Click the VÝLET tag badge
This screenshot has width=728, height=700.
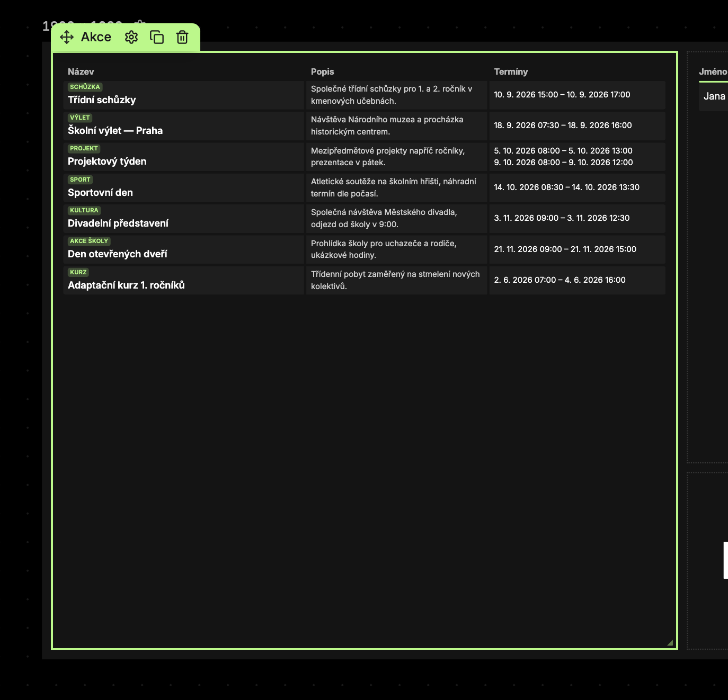point(80,118)
